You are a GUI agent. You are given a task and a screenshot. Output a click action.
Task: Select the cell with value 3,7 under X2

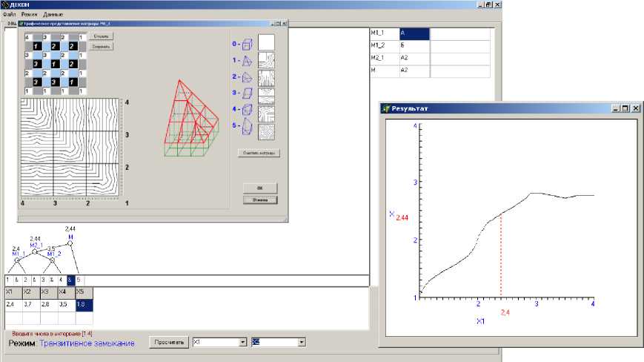tap(31, 305)
